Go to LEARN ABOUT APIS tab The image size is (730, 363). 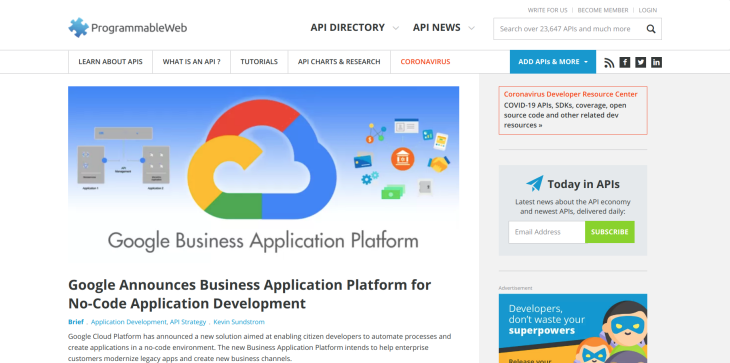click(x=110, y=62)
